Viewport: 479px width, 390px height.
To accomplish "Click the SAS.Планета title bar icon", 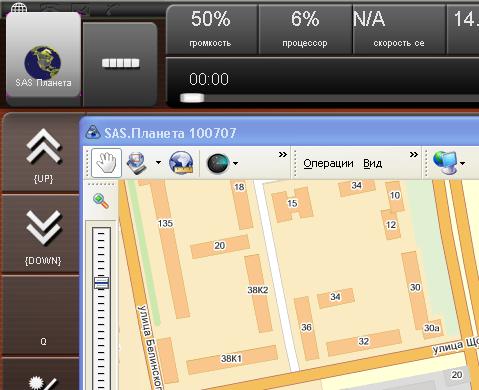I will (x=93, y=133).
